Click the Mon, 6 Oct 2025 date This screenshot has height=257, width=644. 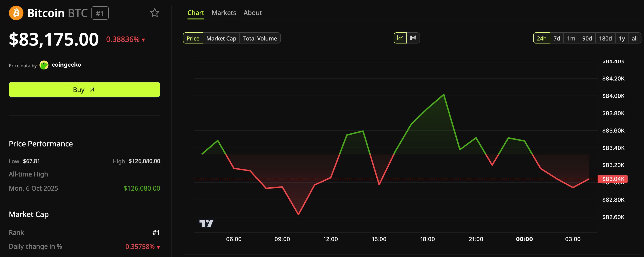tap(33, 188)
